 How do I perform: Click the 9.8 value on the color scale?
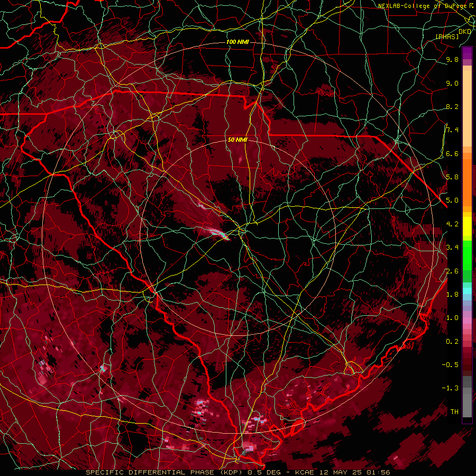(452, 59)
